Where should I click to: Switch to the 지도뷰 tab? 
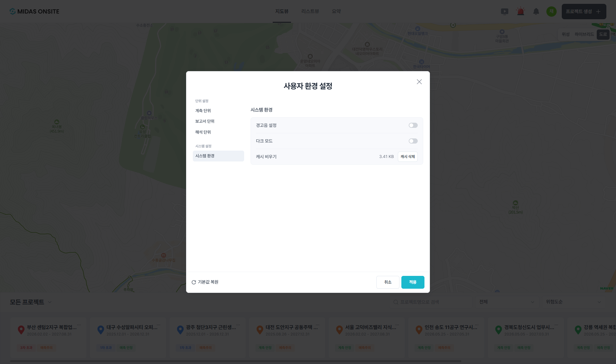click(282, 12)
